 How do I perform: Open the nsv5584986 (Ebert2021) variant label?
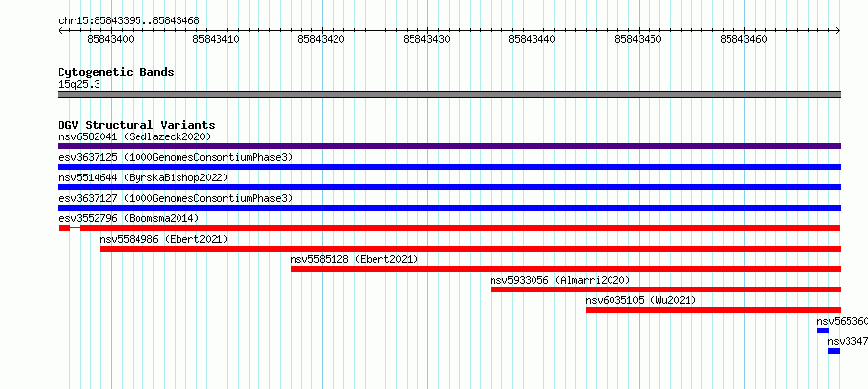point(164,239)
